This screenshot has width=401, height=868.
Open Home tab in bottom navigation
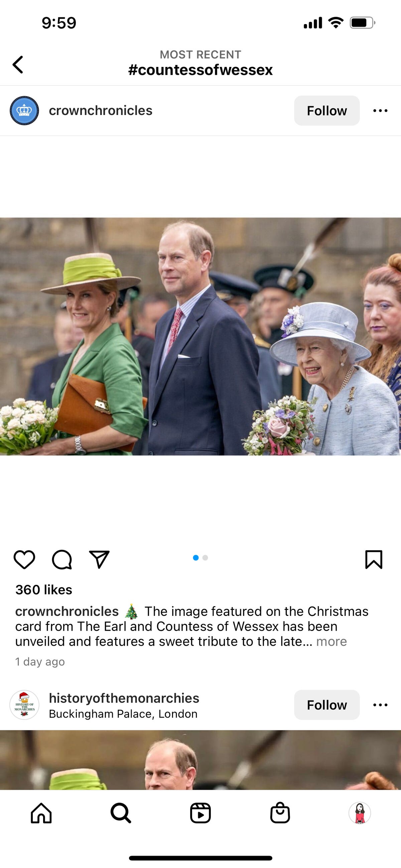tap(41, 813)
